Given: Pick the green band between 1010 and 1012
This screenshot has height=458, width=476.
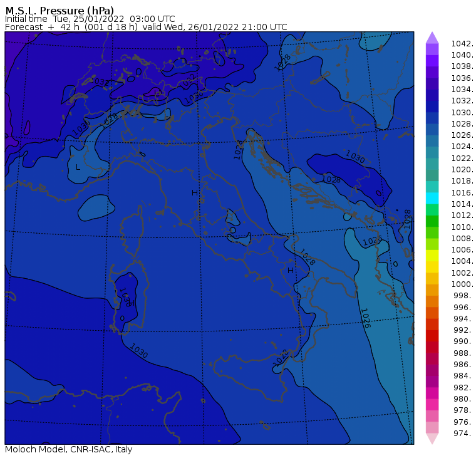Looking at the screenshot, I should [432, 221].
